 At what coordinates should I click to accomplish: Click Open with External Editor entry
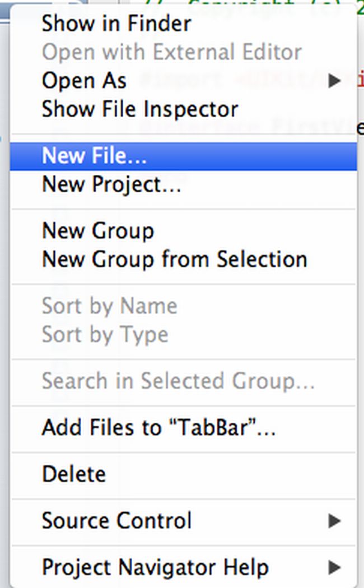171,52
